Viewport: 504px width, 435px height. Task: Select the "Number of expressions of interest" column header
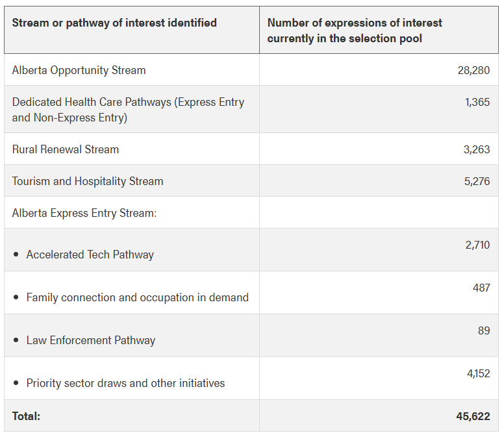coord(355,31)
